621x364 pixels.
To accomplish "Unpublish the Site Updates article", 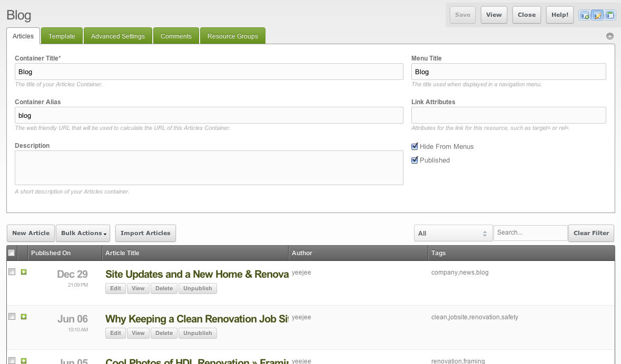I will (198, 288).
